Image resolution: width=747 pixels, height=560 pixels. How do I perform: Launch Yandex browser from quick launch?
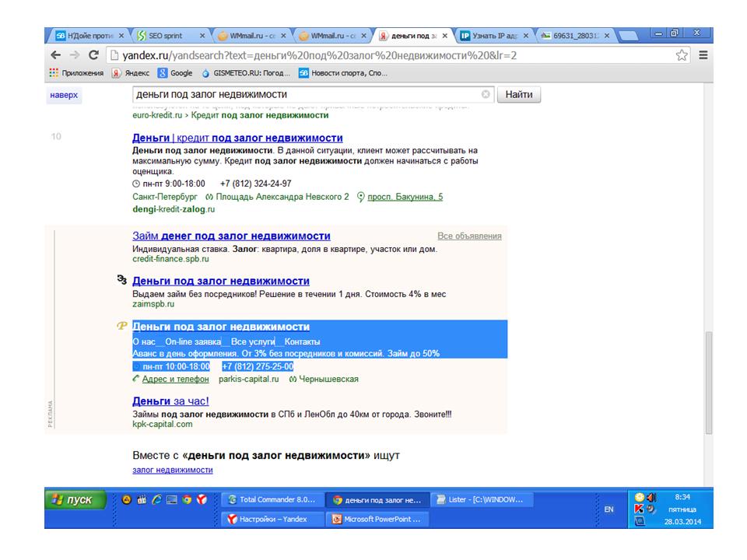[202, 499]
